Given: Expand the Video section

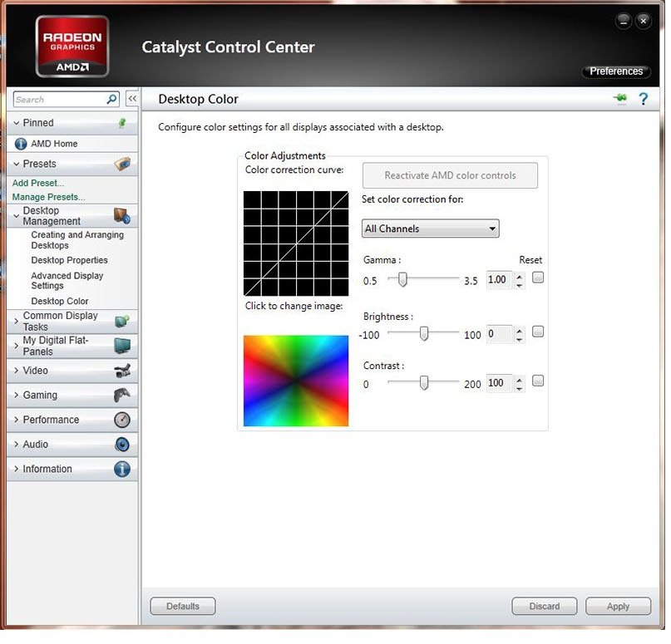Looking at the screenshot, I should (x=17, y=372).
